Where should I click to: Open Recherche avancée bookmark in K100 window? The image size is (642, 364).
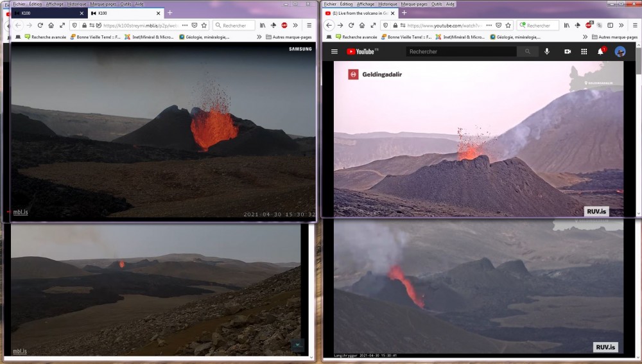49,37
